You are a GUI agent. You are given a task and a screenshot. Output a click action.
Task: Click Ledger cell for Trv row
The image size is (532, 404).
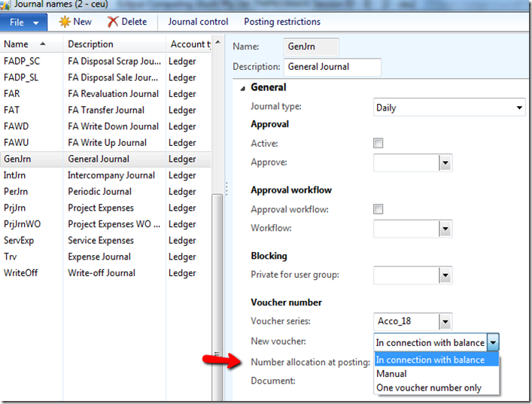(x=182, y=257)
